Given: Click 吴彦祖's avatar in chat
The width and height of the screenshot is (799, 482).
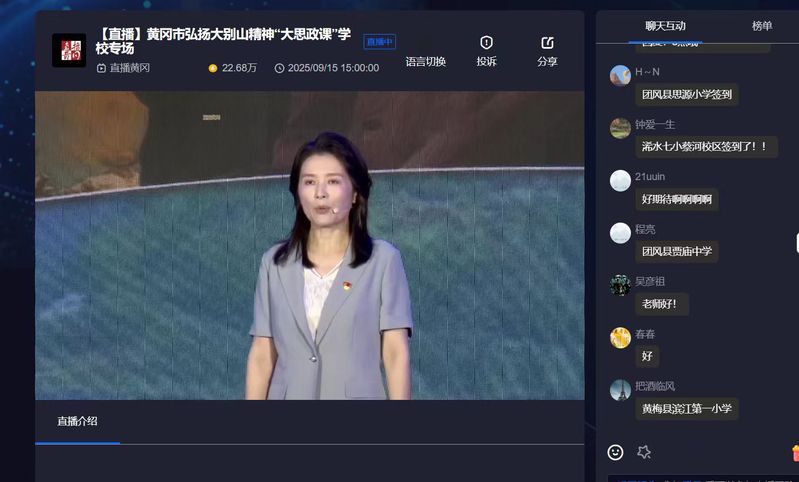Looking at the screenshot, I should click(620, 285).
